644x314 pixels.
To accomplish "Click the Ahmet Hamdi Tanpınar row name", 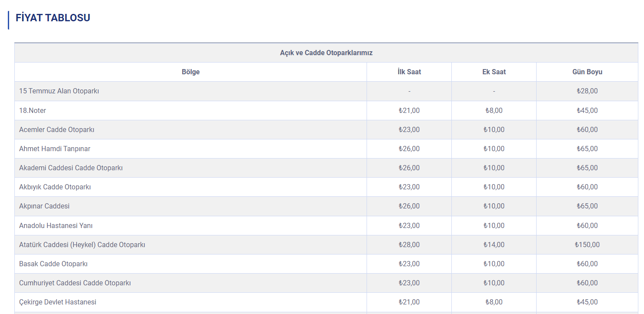I will pyautogui.click(x=55, y=149).
